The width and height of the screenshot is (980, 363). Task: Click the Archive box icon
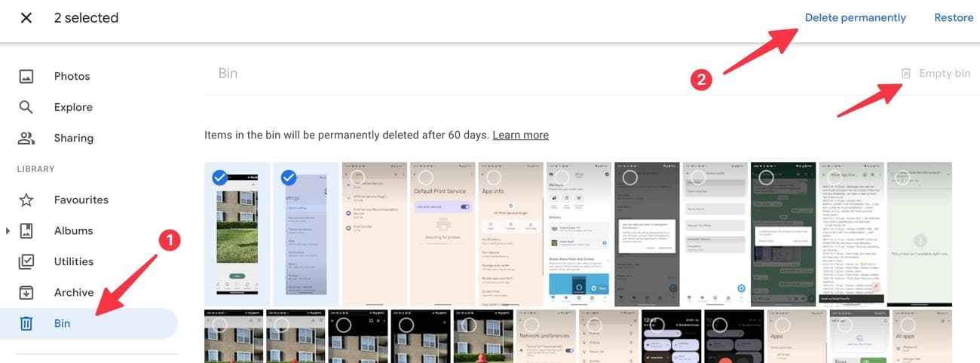point(26,292)
